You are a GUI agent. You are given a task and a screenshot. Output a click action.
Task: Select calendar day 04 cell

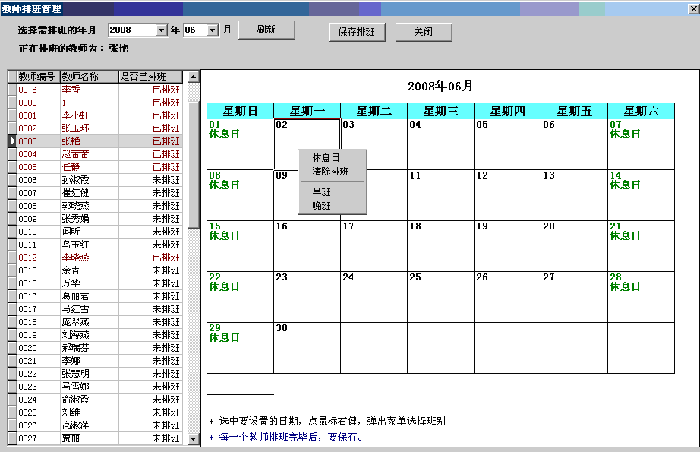tap(441, 144)
